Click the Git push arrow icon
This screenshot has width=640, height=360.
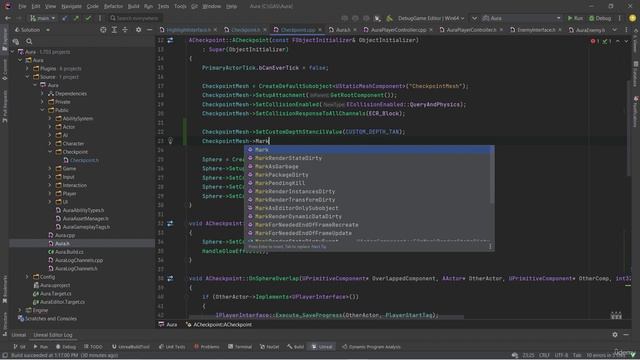76,18
